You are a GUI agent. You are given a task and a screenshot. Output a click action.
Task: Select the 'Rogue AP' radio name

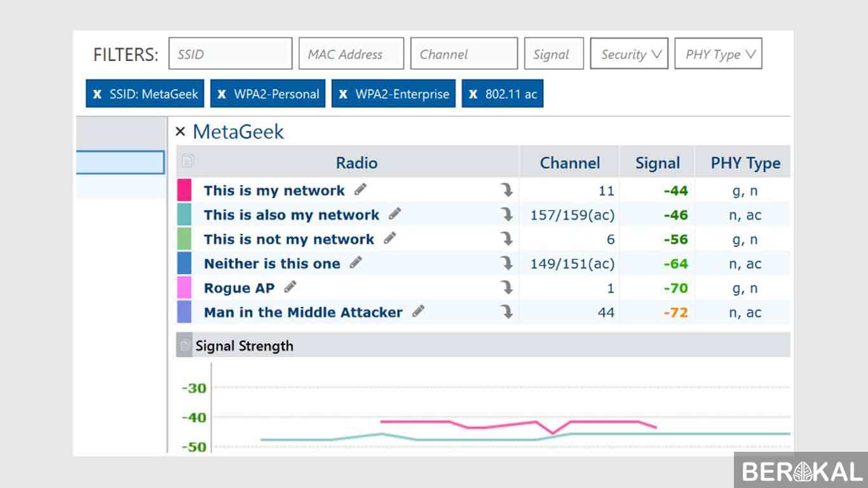pos(239,288)
